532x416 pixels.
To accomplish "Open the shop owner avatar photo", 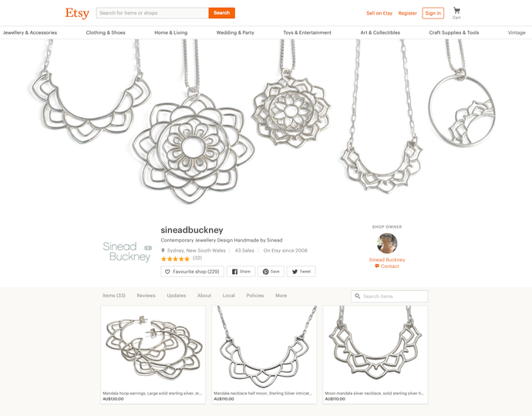I will point(387,243).
